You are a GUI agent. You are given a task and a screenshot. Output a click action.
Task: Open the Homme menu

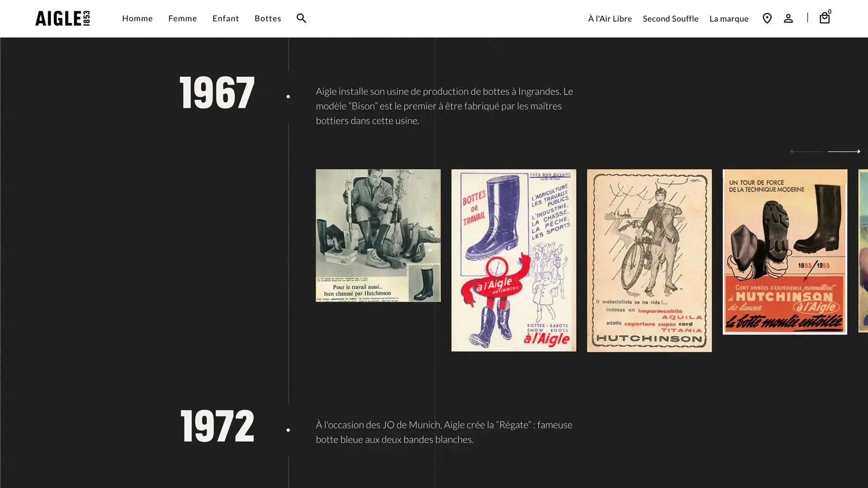137,18
